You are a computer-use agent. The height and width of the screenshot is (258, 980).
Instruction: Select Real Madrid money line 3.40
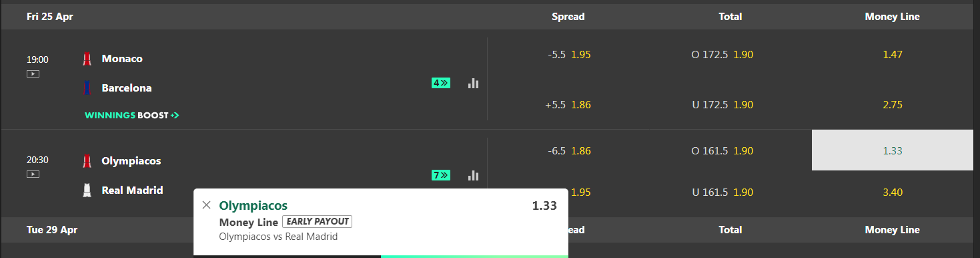coord(892,192)
